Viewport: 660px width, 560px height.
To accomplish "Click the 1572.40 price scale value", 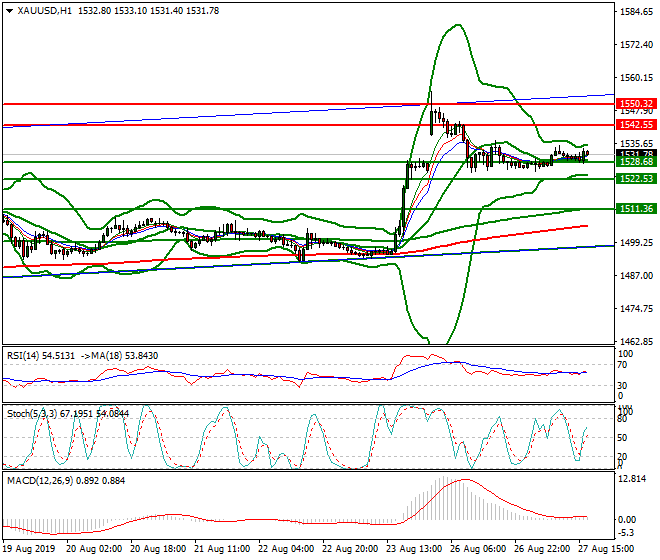I will click(636, 45).
